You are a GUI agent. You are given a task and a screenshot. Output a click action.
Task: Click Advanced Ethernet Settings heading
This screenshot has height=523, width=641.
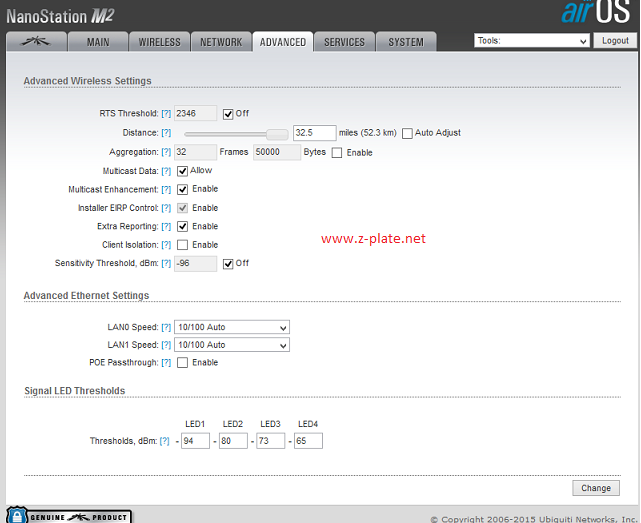tap(86, 295)
